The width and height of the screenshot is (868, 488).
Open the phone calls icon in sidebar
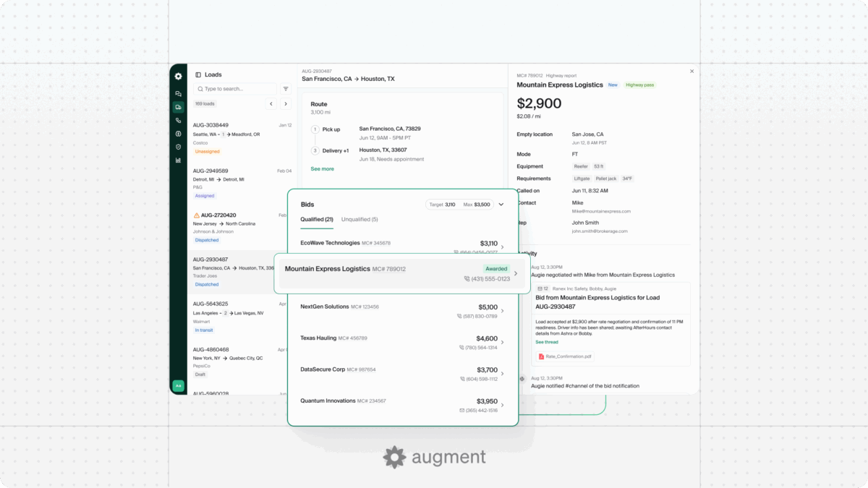click(x=178, y=121)
